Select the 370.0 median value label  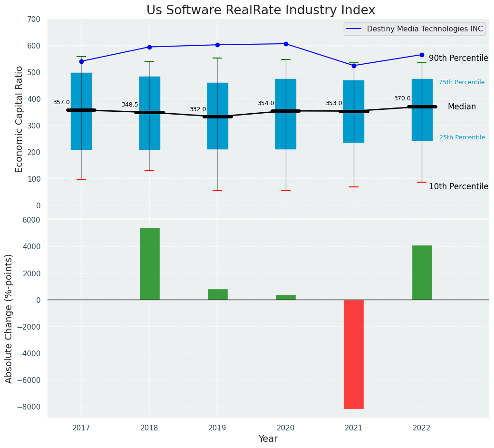[402, 98]
